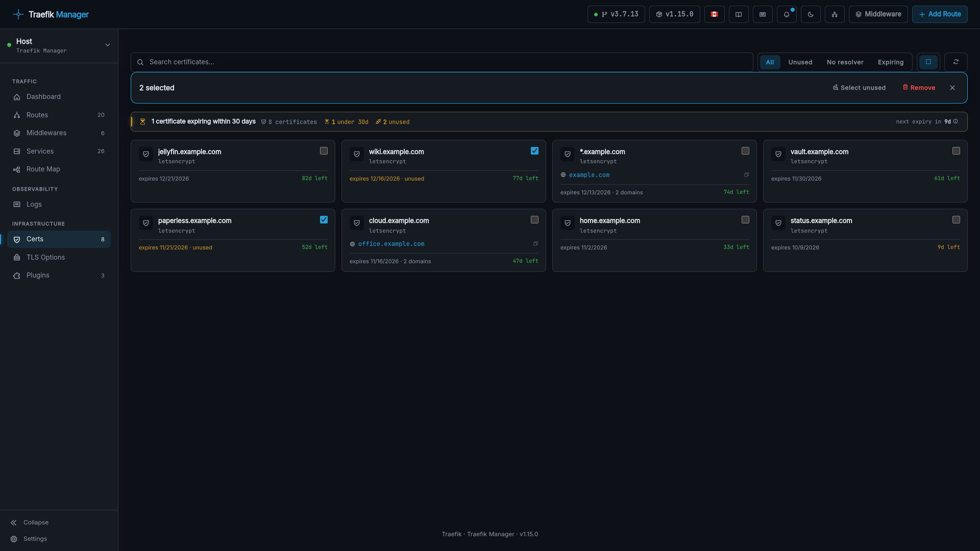Click the Traefik Manager logo
Viewport: 980px width, 551px height.
pos(51,14)
